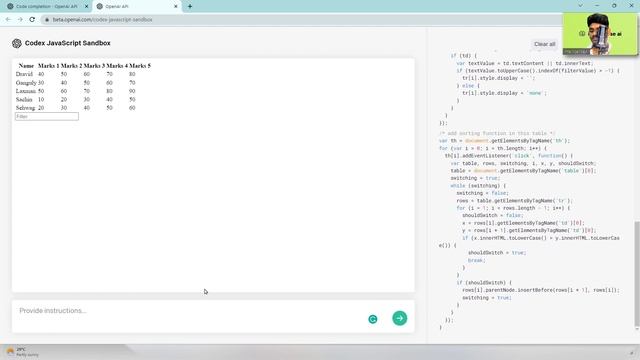Click the 'if (shouldSwitch) {' code line
Image resolution: width=640 pixels, height=360 pixels.
coord(484,282)
